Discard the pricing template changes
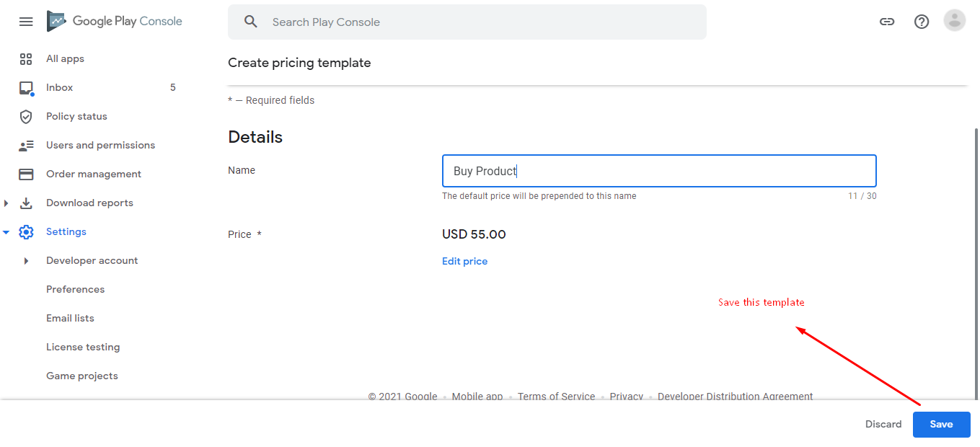 [883, 425]
